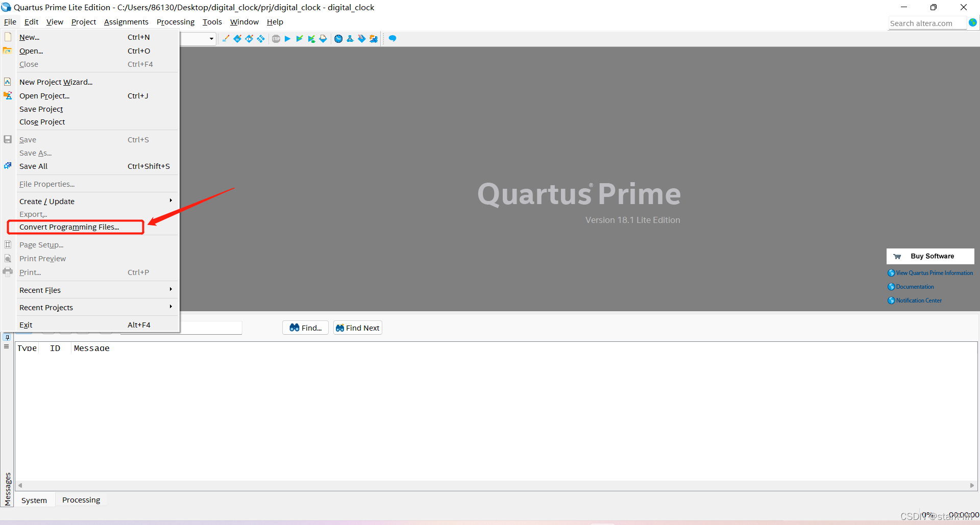980x525 pixels.
Task: Click the Find... button
Action: pos(305,328)
